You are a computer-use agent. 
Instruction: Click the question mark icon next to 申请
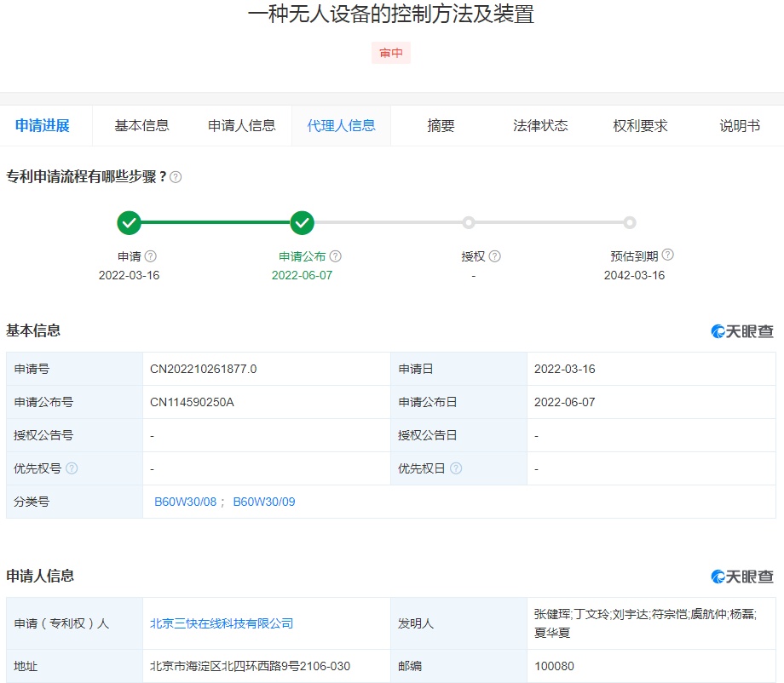tap(151, 256)
